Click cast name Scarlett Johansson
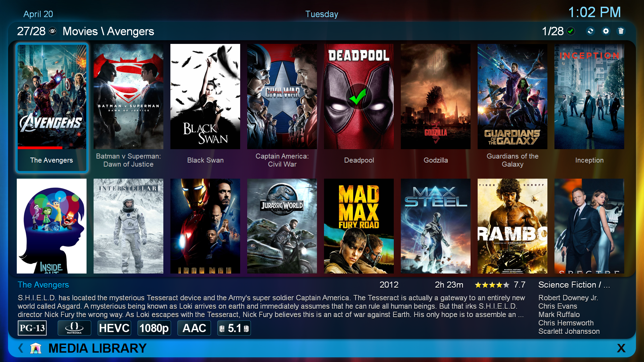The image size is (644, 362). click(569, 331)
